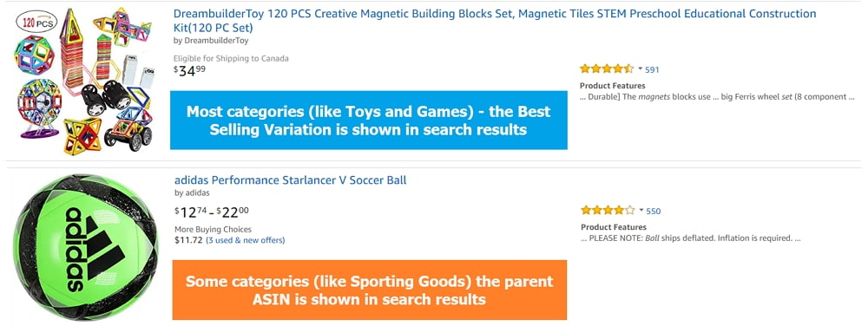
Task: Click the $11.72 More Buying Choices price
Action: 188,240
